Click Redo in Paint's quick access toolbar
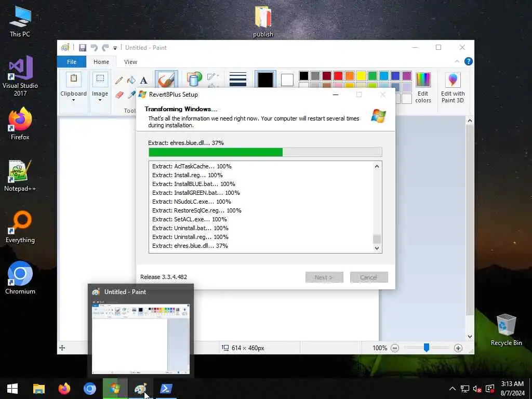Image resolution: width=532 pixels, height=399 pixels. point(105,48)
